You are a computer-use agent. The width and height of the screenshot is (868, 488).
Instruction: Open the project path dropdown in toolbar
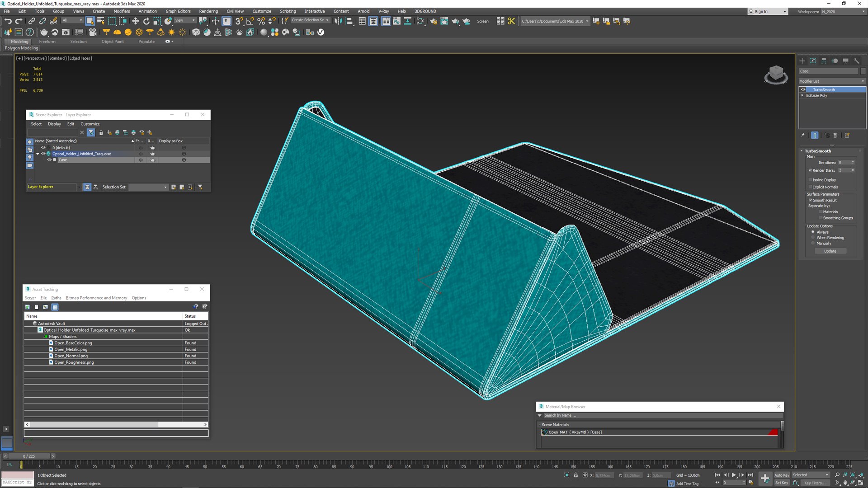555,21
